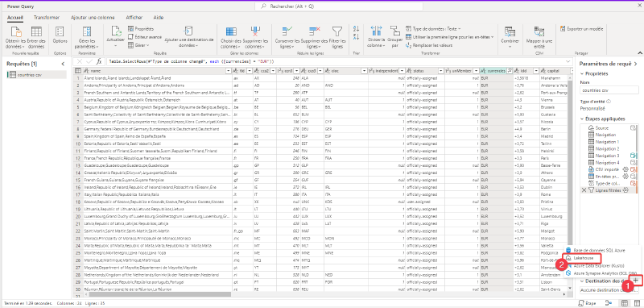Choose Lakehouse as destination
This screenshot has height=308, width=644.
tap(583, 258)
